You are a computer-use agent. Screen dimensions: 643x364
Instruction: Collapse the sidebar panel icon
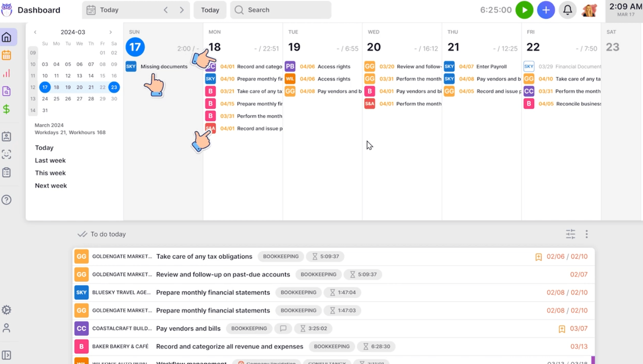[x=7, y=355]
